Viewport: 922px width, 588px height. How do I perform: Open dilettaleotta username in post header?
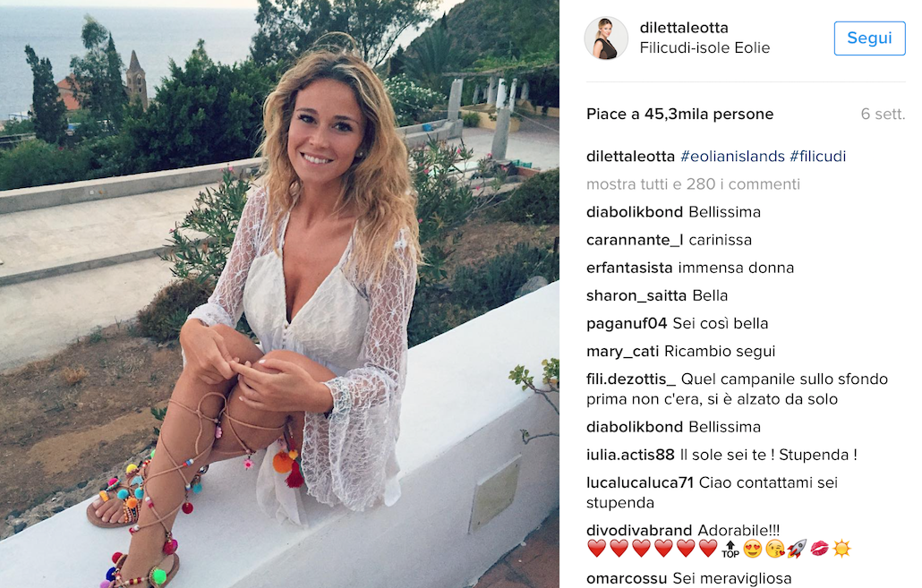684,28
